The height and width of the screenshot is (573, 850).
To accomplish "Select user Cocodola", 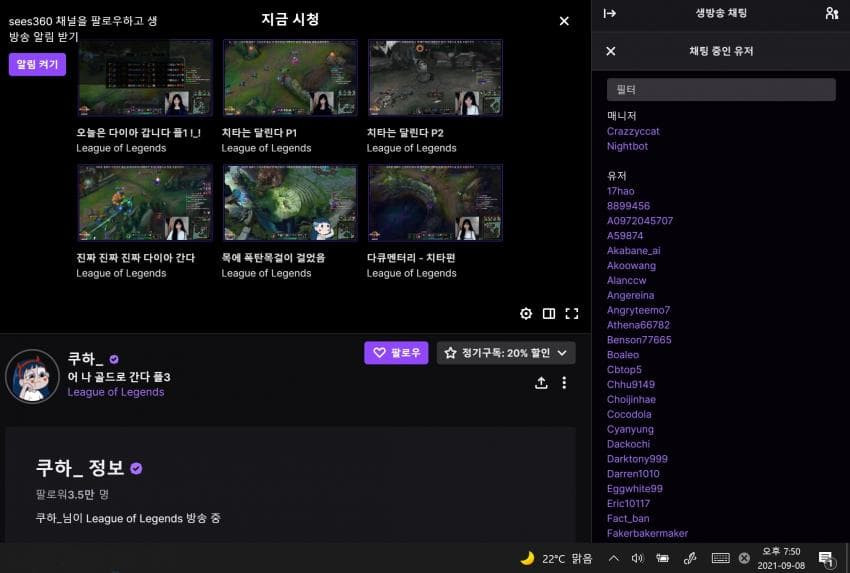I will tap(629, 414).
